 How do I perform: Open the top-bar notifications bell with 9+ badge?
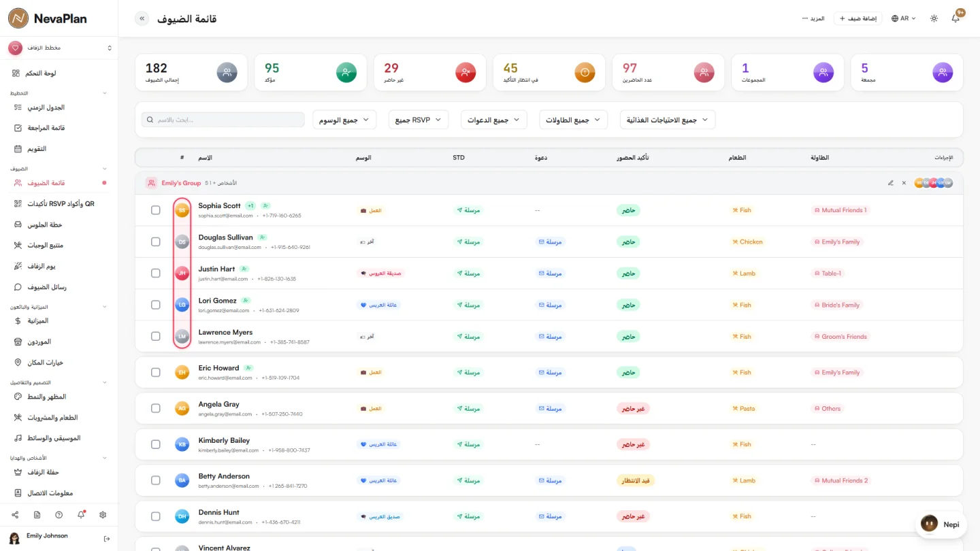pos(955,18)
